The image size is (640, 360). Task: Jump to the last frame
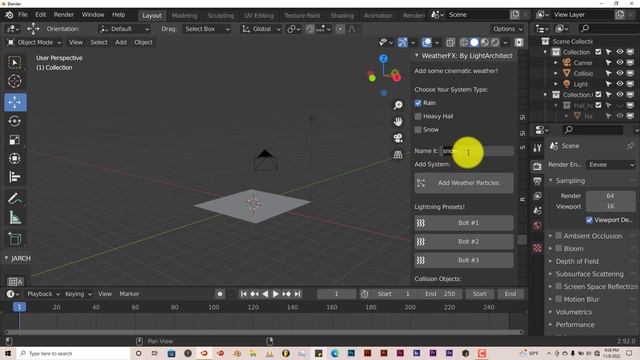pyautogui.click(x=298, y=294)
